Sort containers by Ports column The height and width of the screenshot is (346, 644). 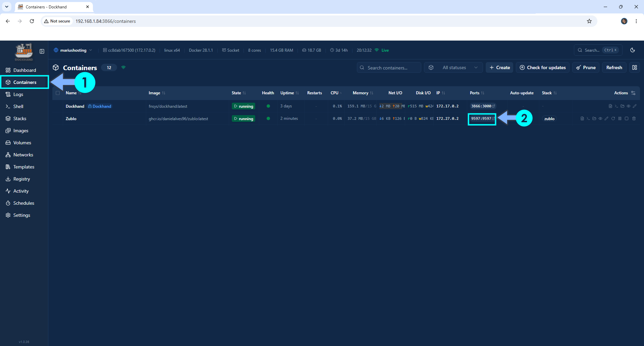coord(477,93)
